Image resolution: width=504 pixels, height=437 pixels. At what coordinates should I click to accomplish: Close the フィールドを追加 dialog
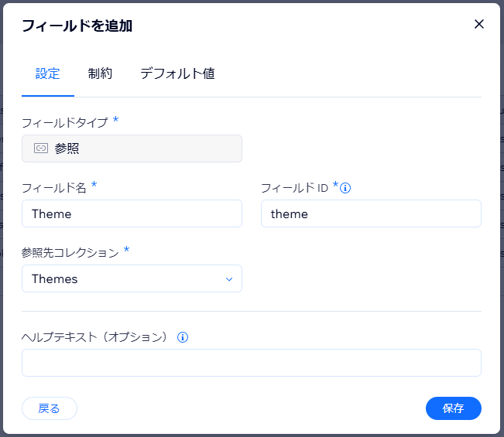coord(479,24)
